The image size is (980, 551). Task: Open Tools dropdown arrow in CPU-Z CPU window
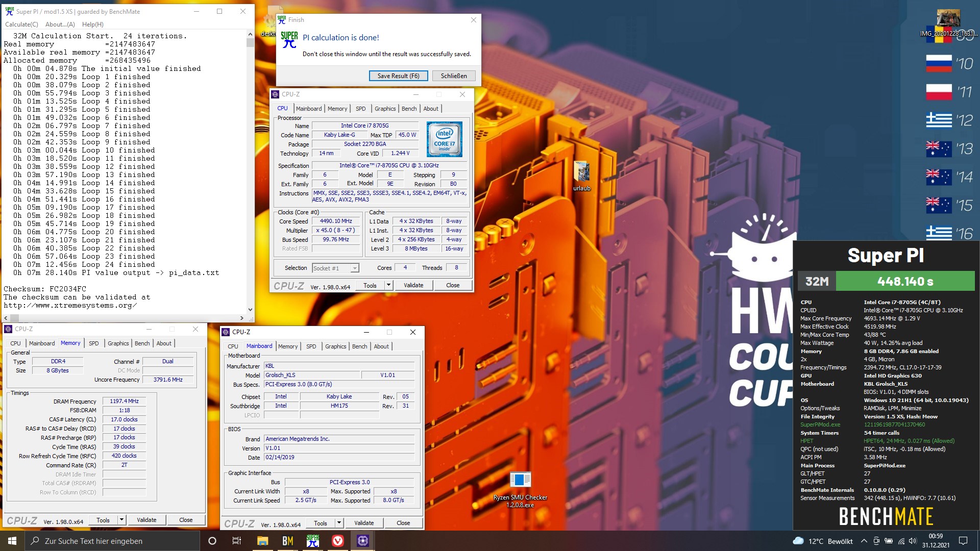pos(388,285)
